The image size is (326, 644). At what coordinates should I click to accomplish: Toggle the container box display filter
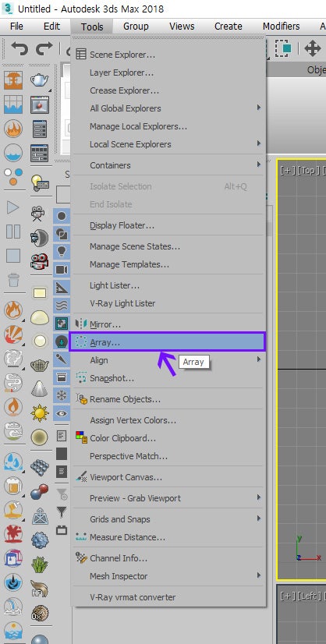click(62, 377)
